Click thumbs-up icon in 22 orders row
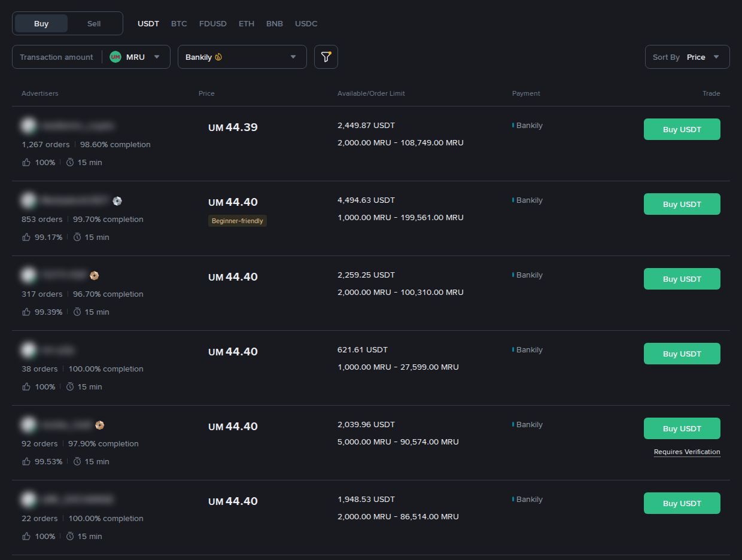Image resolution: width=742 pixels, height=560 pixels. pyautogui.click(x=26, y=536)
